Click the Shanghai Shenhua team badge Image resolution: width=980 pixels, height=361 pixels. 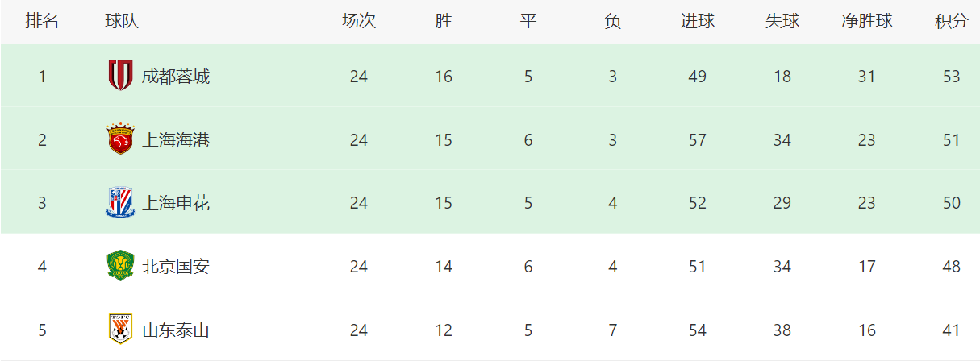point(120,202)
